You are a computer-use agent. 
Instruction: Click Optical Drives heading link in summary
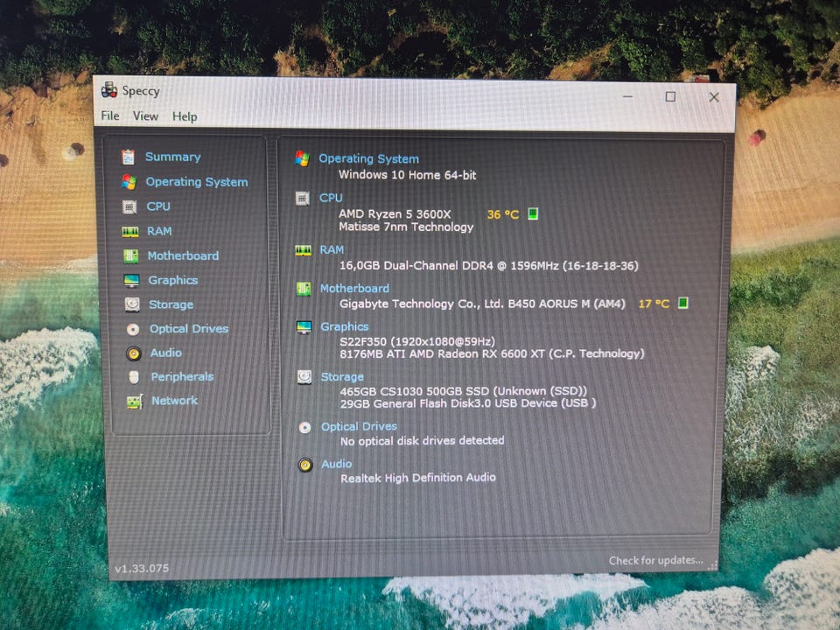[359, 427]
